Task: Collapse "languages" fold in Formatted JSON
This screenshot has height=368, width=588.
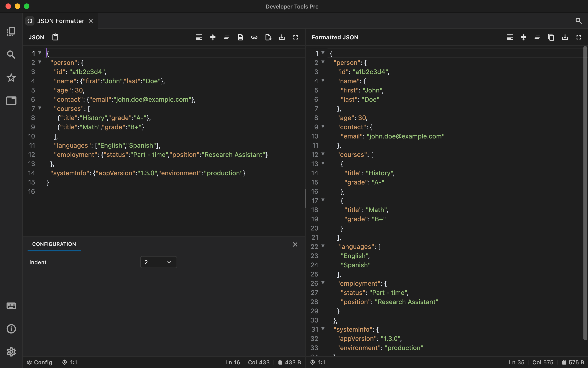Action: [x=323, y=246]
